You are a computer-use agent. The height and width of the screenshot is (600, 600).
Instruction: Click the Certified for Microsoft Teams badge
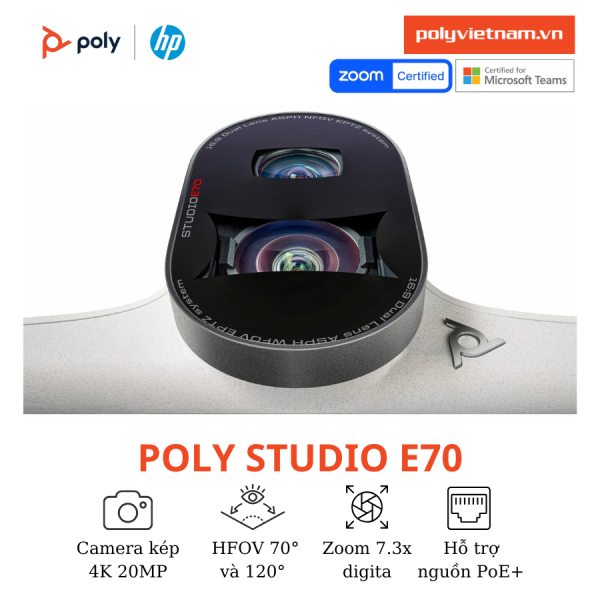coord(515,76)
